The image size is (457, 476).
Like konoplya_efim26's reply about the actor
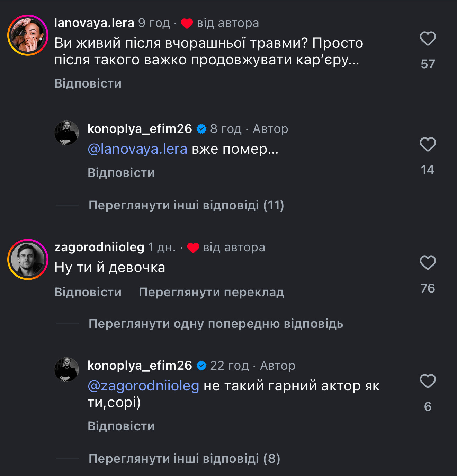point(428,381)
